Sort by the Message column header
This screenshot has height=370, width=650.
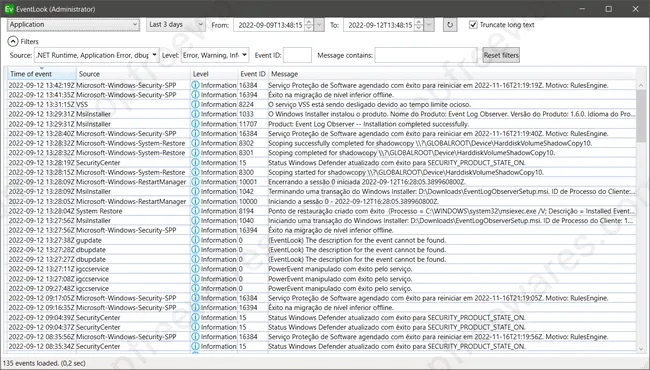tap(452, 74)
